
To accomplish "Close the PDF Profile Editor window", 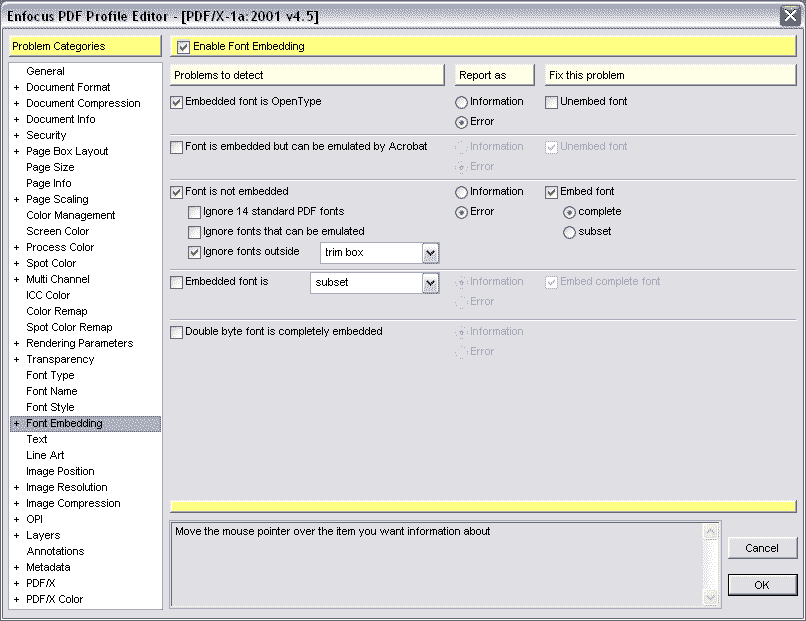I will (790, 15).
